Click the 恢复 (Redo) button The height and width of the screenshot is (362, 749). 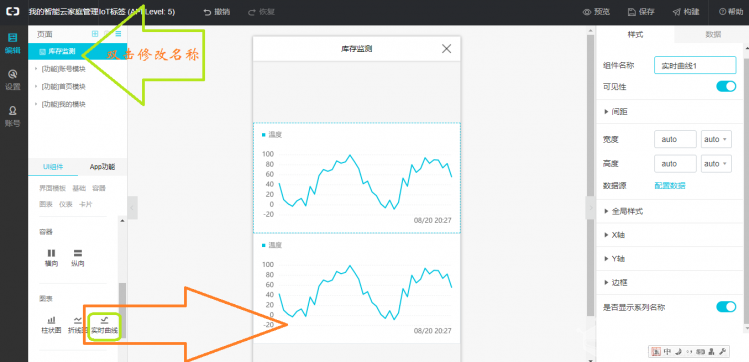point(261,12)
